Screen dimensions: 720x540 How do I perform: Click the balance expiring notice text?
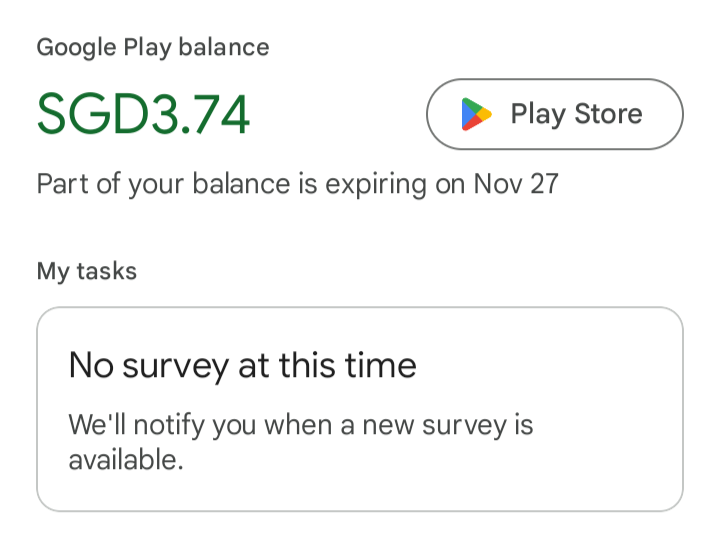click(x=297, y=185)
